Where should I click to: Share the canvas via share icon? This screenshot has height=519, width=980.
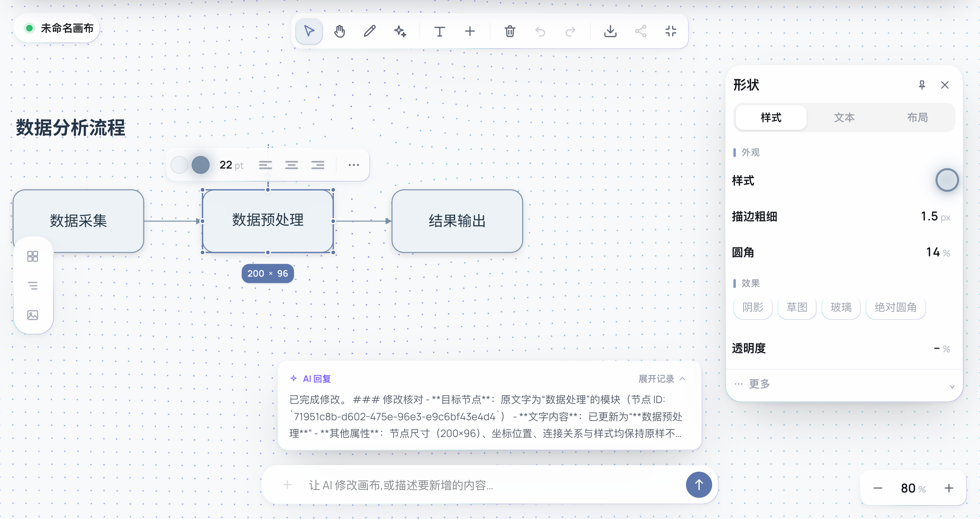coord(641,31)
